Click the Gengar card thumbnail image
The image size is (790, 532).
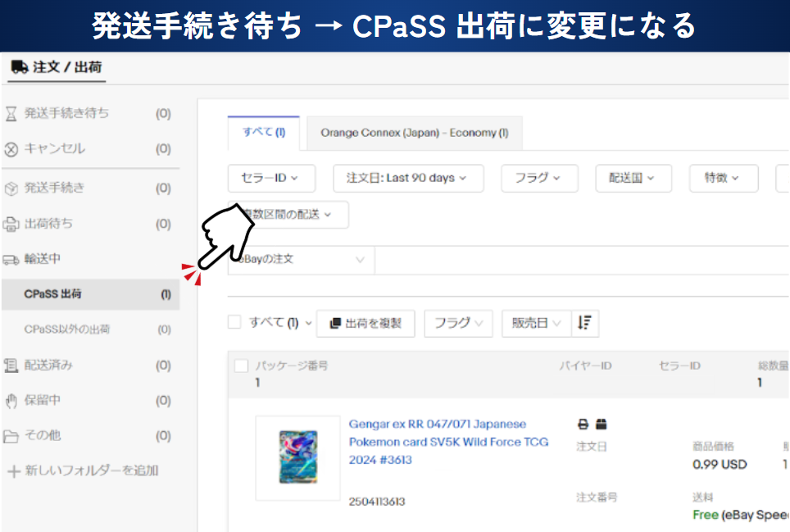click(x=297, y=458)
